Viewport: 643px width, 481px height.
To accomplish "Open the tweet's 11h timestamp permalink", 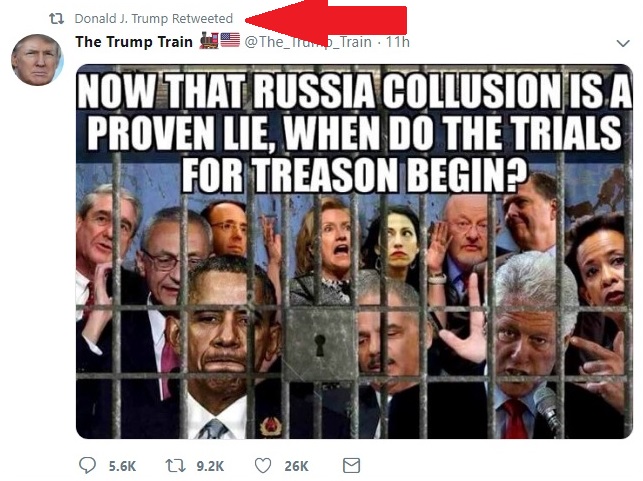I will [x=398, y=42].
